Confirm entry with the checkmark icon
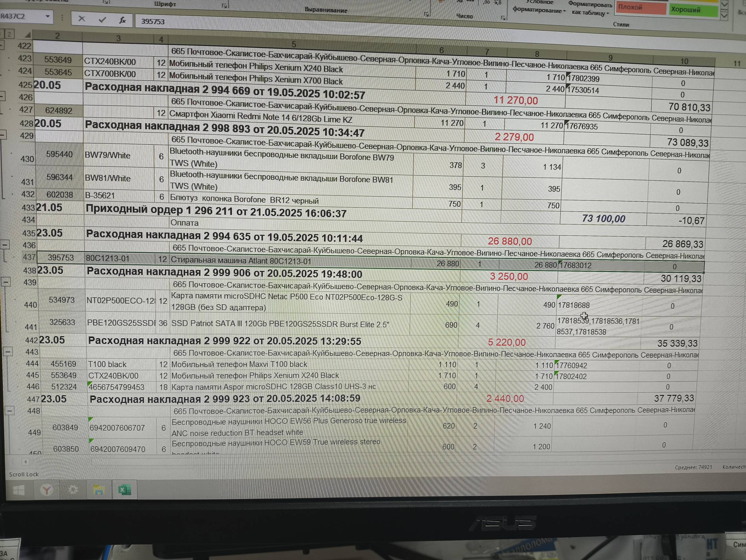 [x=102, y=20]
